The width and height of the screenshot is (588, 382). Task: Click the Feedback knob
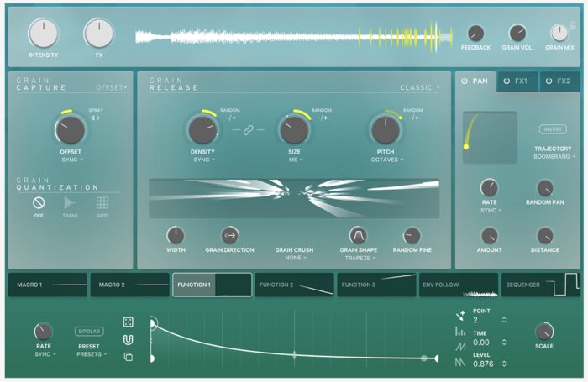point(475,34)
